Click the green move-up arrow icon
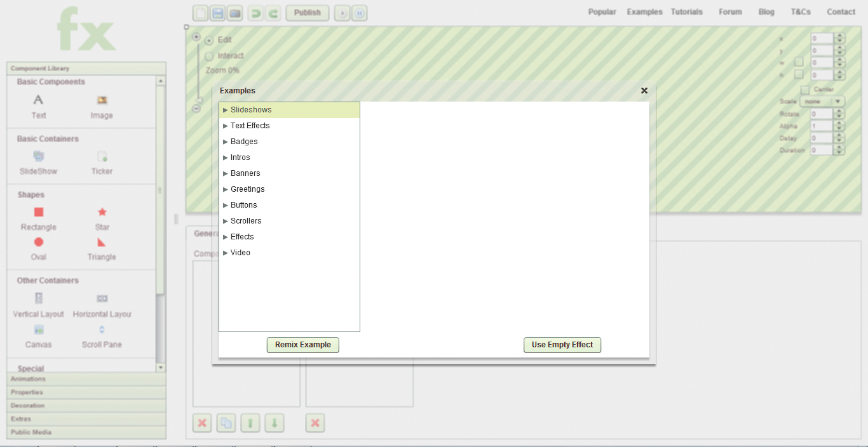The width and height of the screenshot is (868, 447). pos(250,424)
